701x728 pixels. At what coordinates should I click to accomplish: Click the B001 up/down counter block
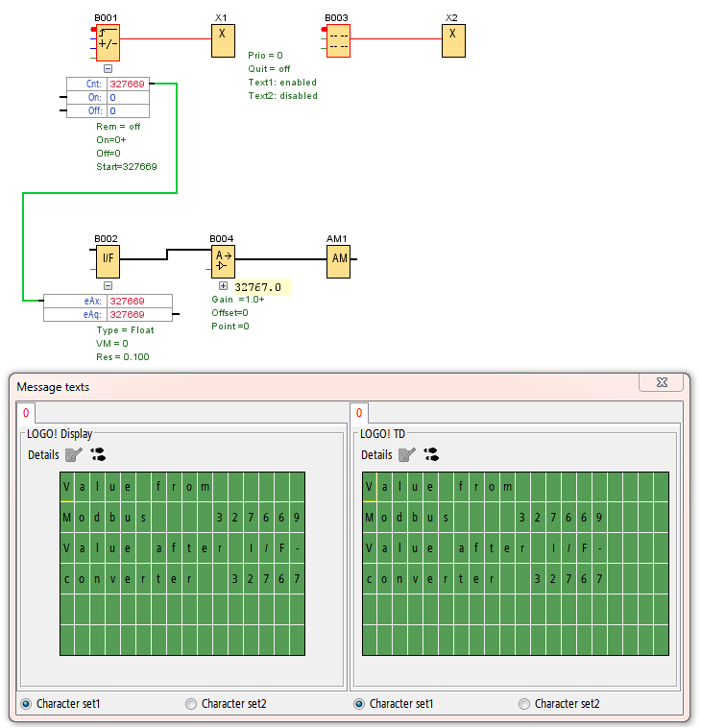[x=108, y=42]
